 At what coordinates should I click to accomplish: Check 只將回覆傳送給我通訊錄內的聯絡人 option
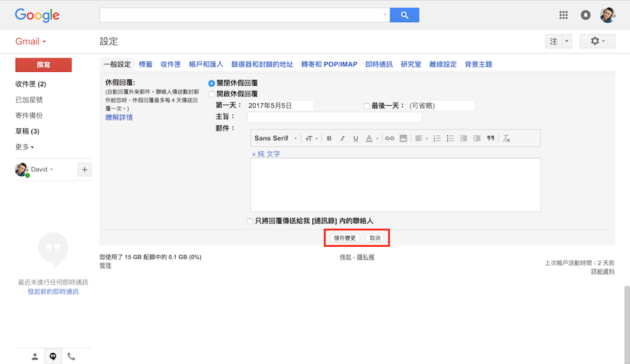tap(251, 221)
